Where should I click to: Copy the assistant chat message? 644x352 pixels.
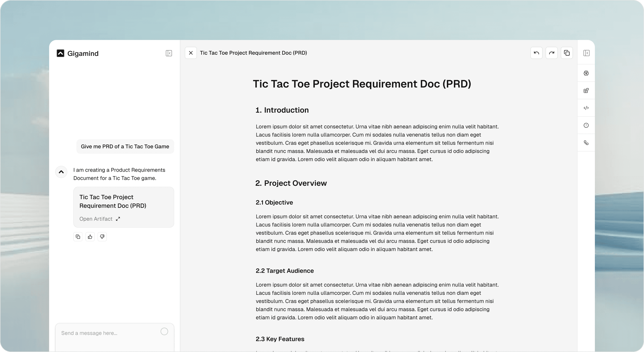point(78,237)
